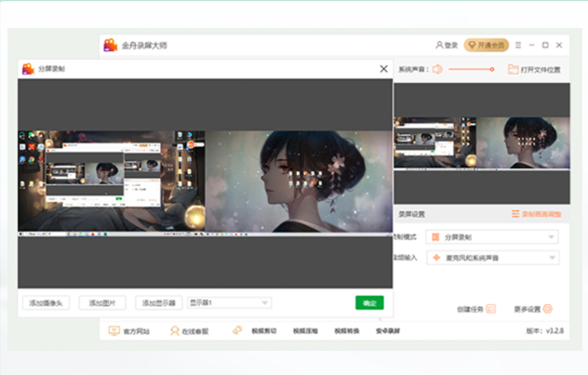
Task: Click 录制画面调整 recording adjustment link
Action: tap(537, 214)
